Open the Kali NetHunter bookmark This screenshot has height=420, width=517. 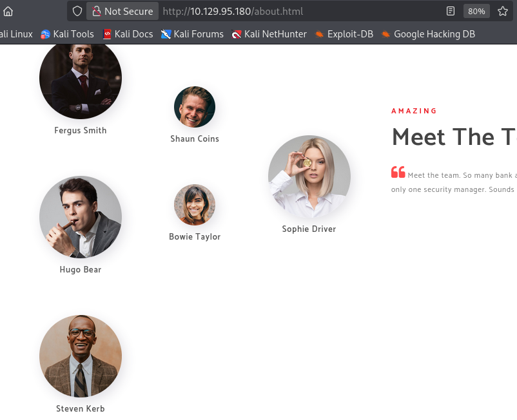pyautogui.click(x=269, y=34)
